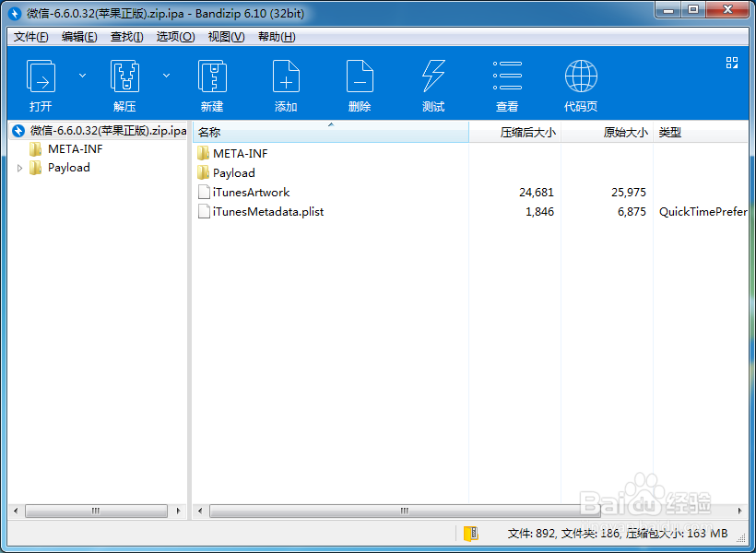Click the META-INF folder icon in file list
Image resolution: width=756 pixels, height=553 pixels.
pyautogui.click(x=204, y=153)
